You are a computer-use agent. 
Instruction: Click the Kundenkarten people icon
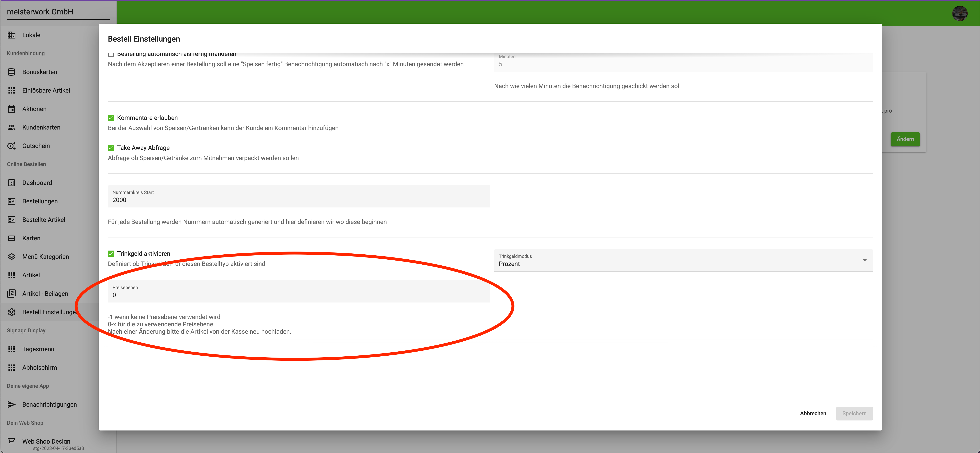tap(11, 127)
